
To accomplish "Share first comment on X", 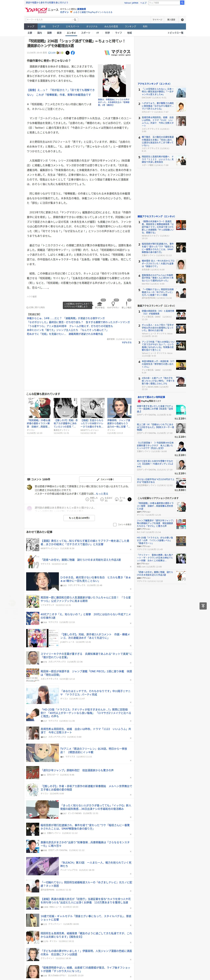I will point(129,499).
